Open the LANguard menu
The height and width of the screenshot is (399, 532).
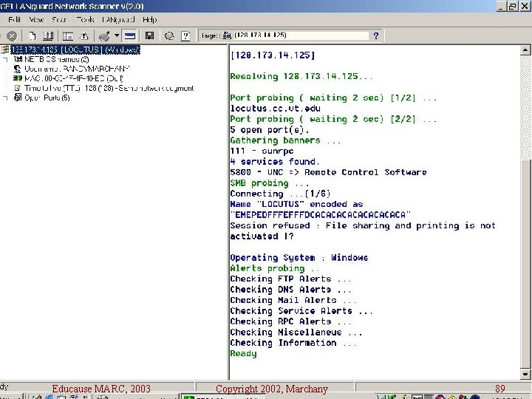point(118,20)
